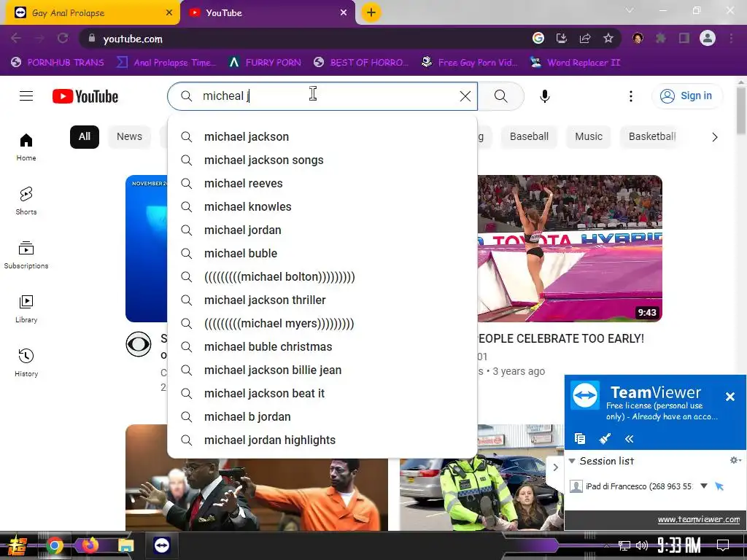Image resolution: width=747 pixels, height=560 pixels.
Task: Pick "michael jackson billie jean" suggestion
Action: (x=322, y=370)
